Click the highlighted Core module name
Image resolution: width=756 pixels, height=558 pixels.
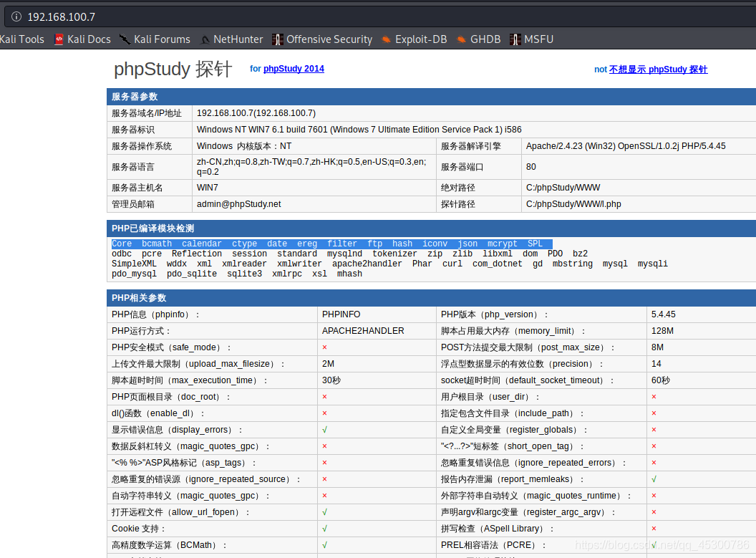[x=122, y=244]
